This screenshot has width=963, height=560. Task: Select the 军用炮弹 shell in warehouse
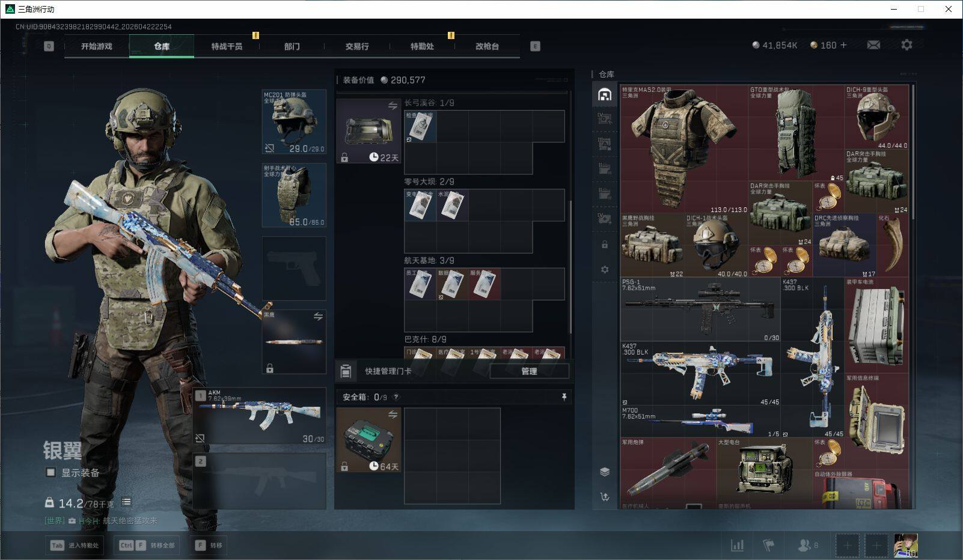click(x=668, y=470)
